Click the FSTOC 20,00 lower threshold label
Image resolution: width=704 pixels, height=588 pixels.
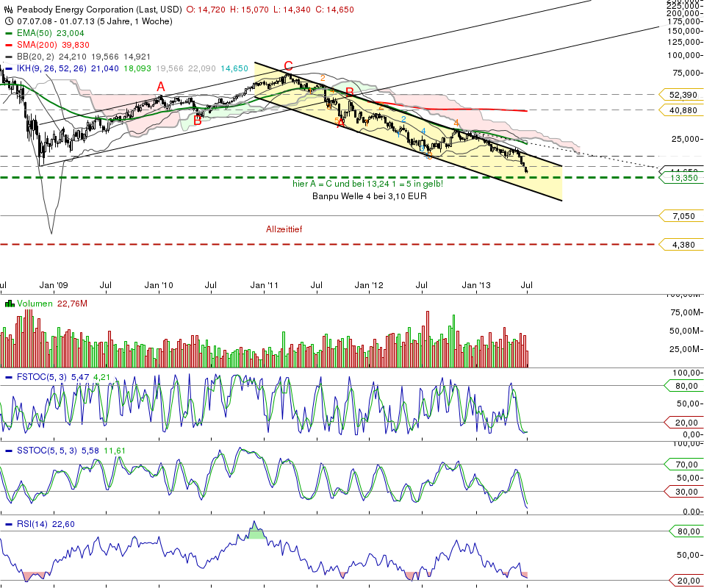[x=683, y=423]
